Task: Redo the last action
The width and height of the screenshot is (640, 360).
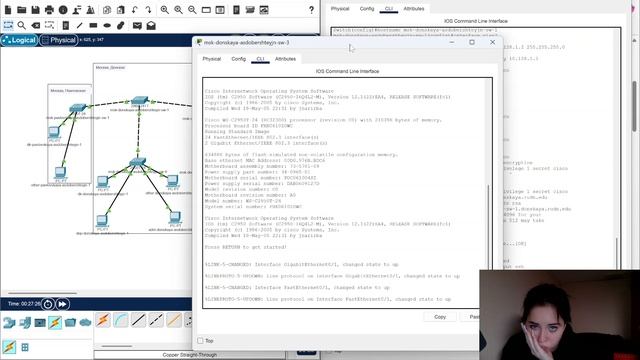Action: [x=149, y=10]
